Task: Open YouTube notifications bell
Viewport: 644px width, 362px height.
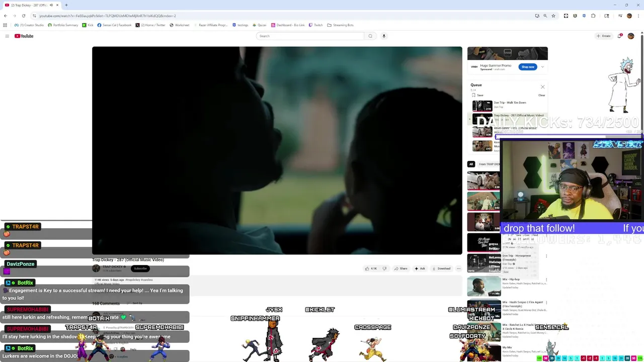Action: (620, 36)
